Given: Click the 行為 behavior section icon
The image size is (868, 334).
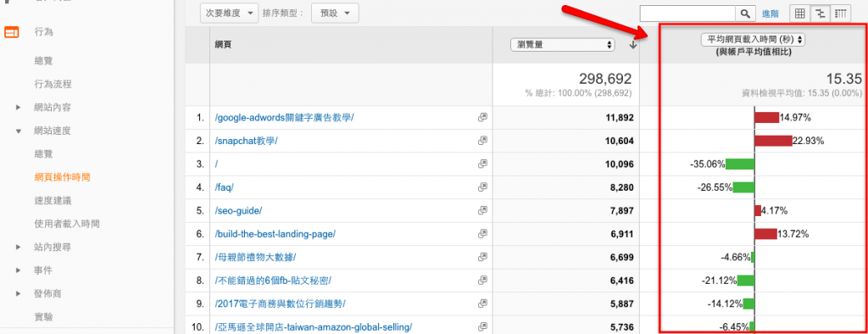Looking at the screenshot, I should pos(12,32).
